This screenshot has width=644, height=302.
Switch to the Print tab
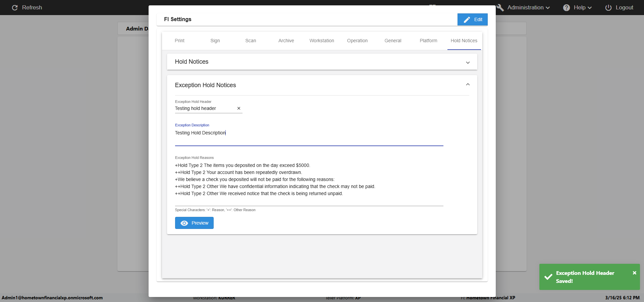[179, 41]
